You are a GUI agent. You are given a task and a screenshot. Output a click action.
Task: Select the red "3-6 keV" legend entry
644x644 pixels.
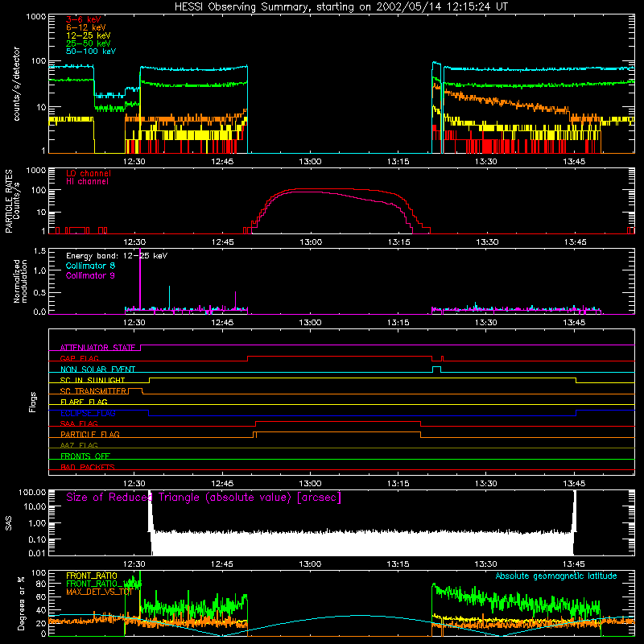[x=83, y=19]
